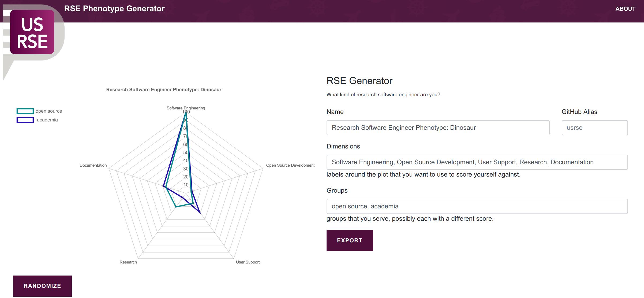
Task: Click the academia User Support data point
Action: pos(200,213)
